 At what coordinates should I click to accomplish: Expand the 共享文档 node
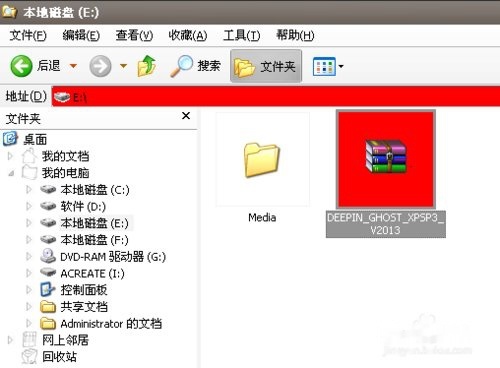click(x=29, y=306)
